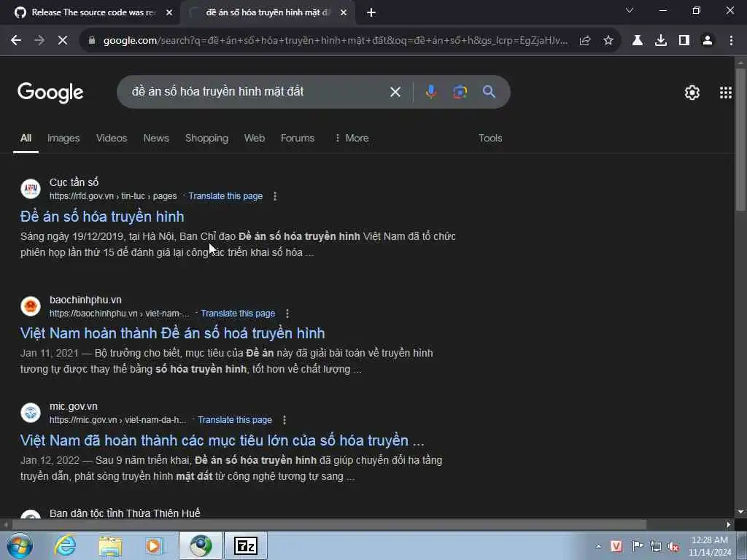Stop page loading with the X button
This screenshot has height=560, width=747.
point(63,41)
